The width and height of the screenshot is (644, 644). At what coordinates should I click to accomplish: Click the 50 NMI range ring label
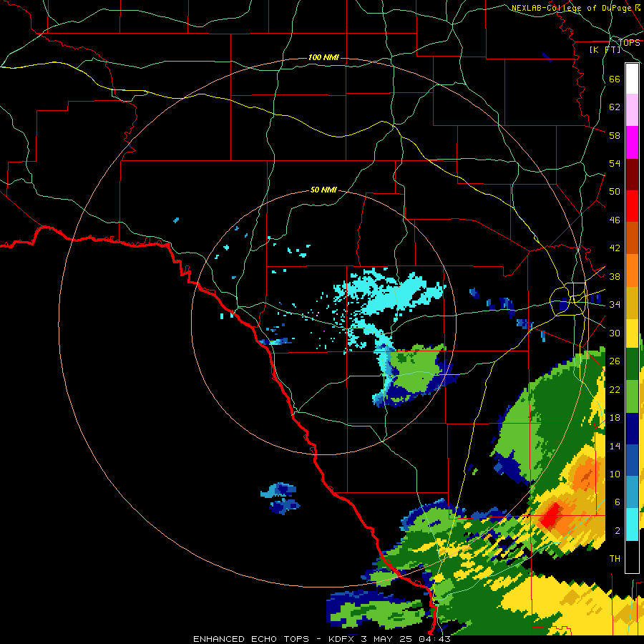point(323,190)
